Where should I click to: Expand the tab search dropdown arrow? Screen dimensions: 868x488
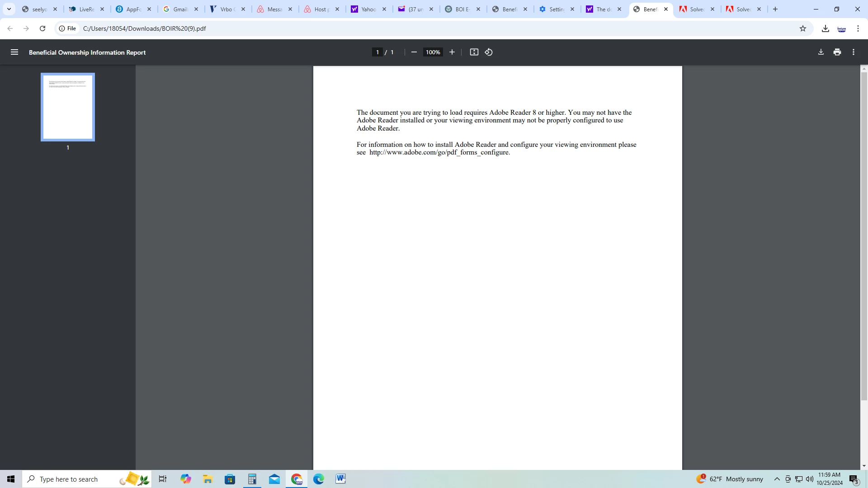tap(9, 9)
